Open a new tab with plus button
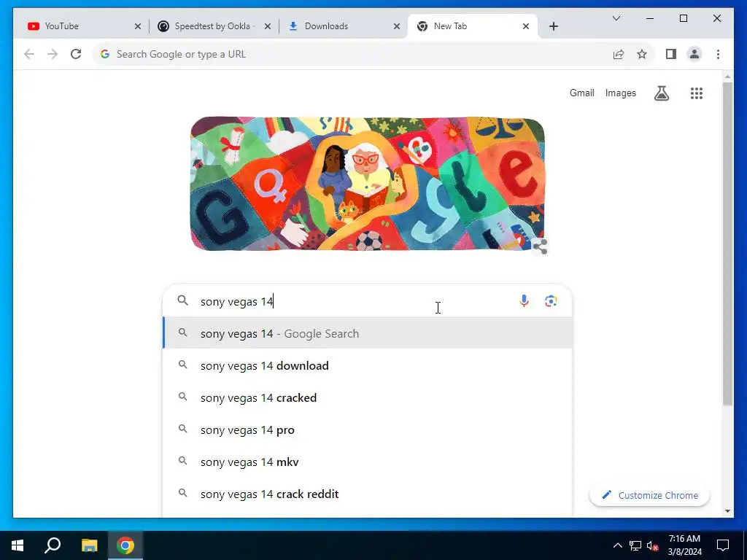 [553, 26]
